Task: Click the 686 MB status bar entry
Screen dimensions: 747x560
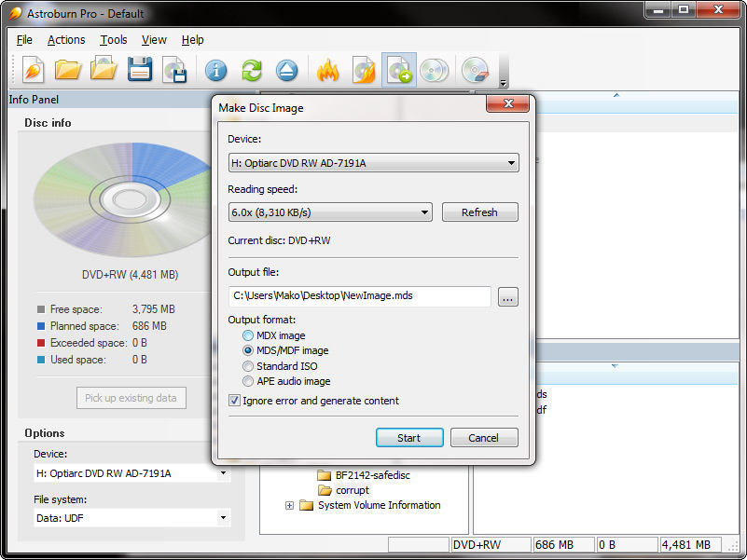Action: click(563, 545)
